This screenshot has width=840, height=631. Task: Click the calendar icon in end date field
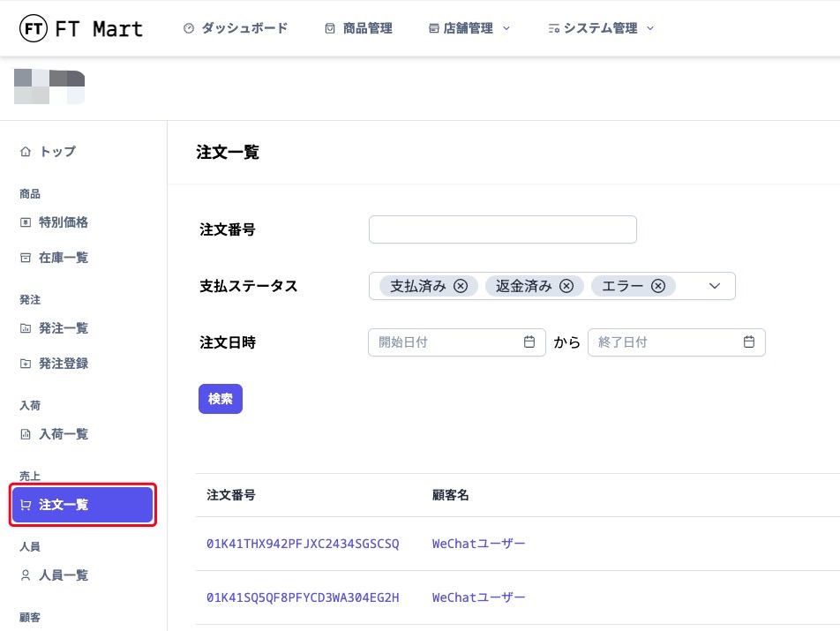pyautogui.click(x=749, y=342)
